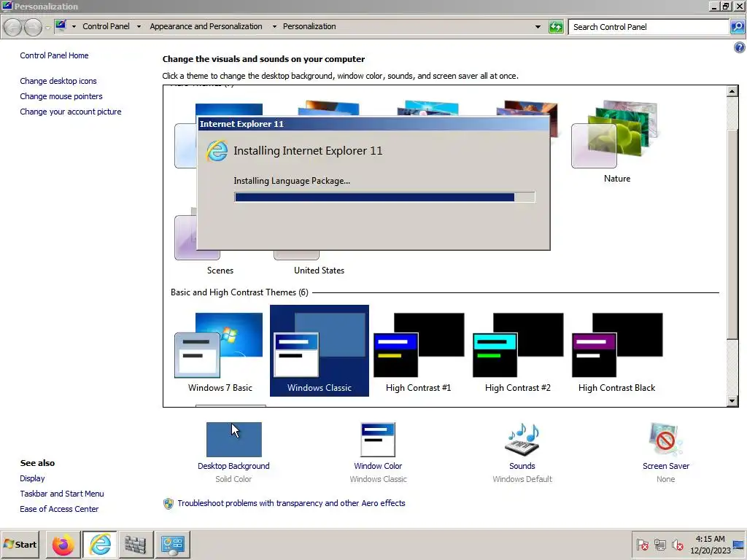Open recent pages dropdown beside Forward
This screenshot has height=560, width=747.
(x=47, y=28)
